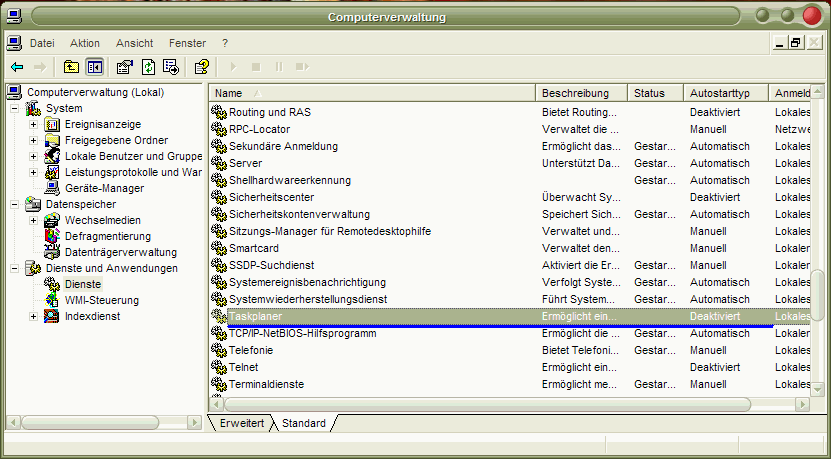
Task: Select TCP/IP-NetBIOS-Hilfsprogramm service
Action: (x=303, y=333)
